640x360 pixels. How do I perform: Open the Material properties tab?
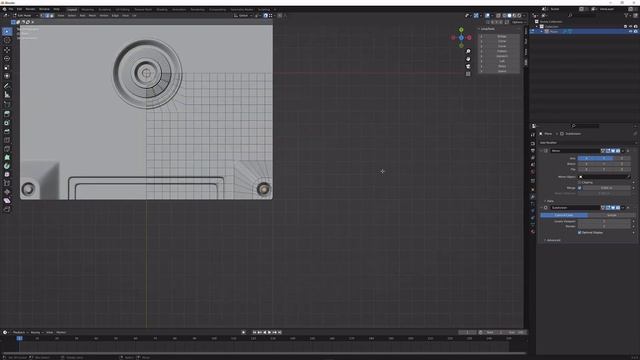coord(533,231)
